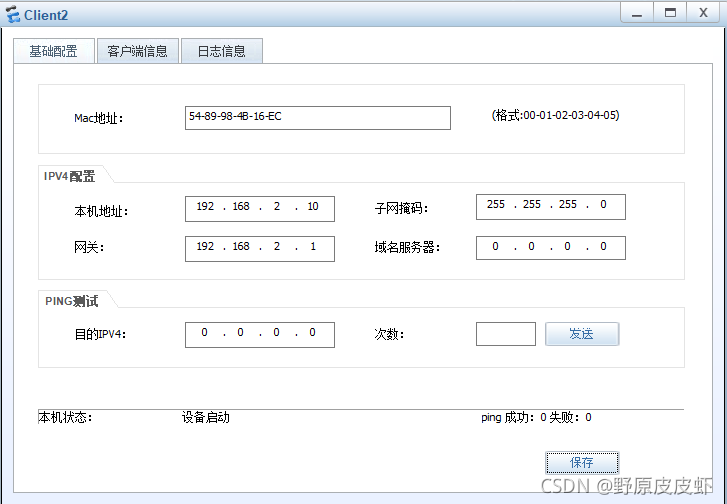Open the 客户端信息 tab
This screenshot has height=504, width=727.
coord(138,51)
